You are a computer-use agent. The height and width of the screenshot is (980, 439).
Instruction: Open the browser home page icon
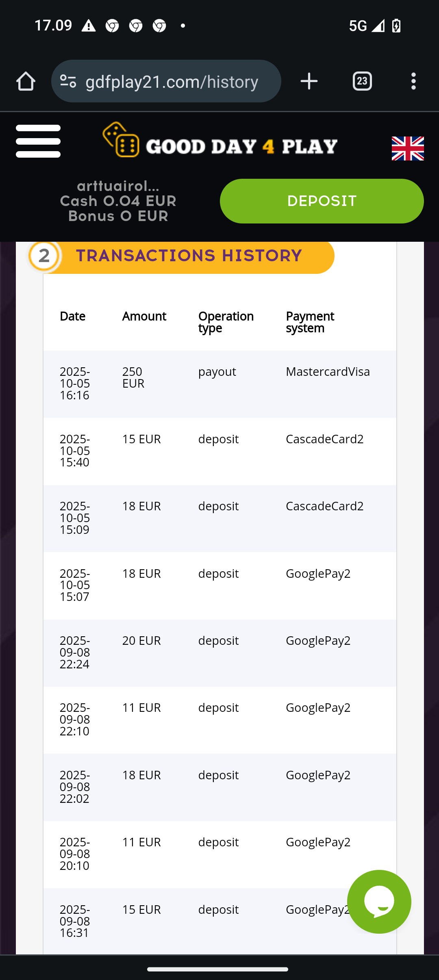tap(26, 81)
